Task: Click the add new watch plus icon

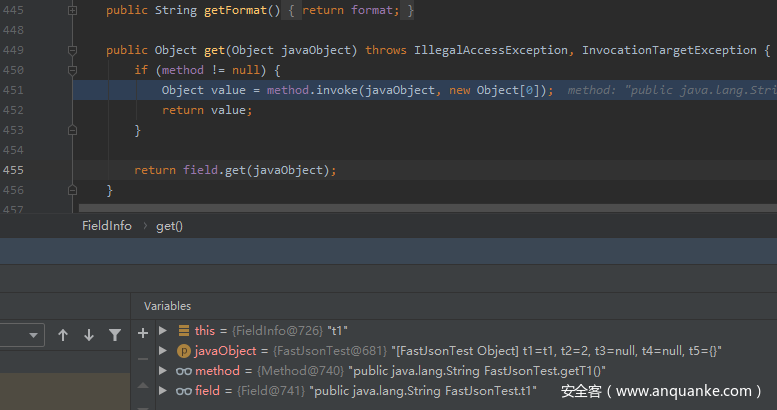Action: coord(142,332)
